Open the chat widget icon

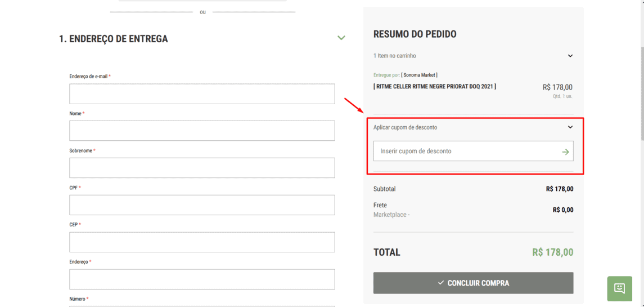(619, 288)
